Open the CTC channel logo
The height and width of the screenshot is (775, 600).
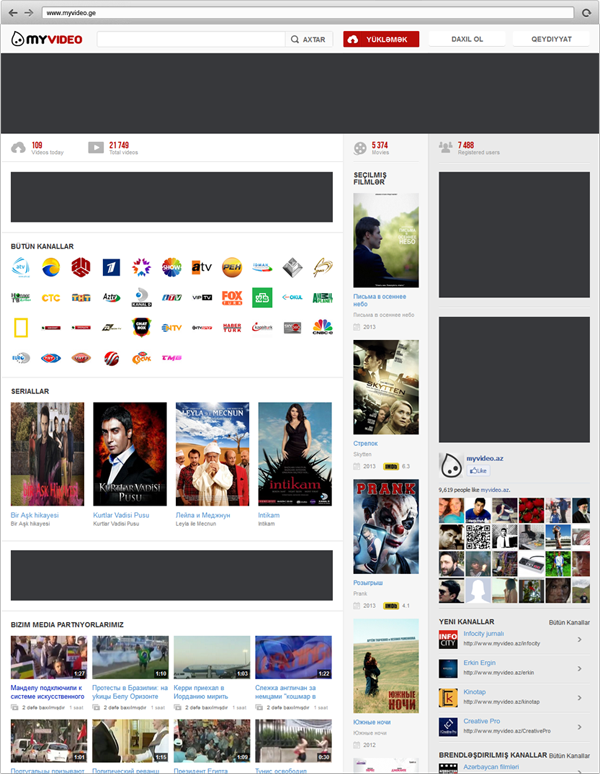click(51, 297)
